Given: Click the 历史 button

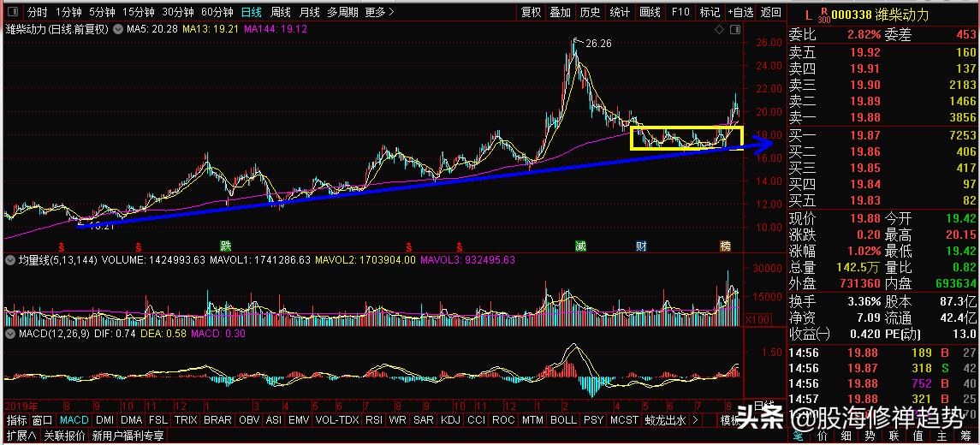Looking at the screenshot, I should click(590, 12).
